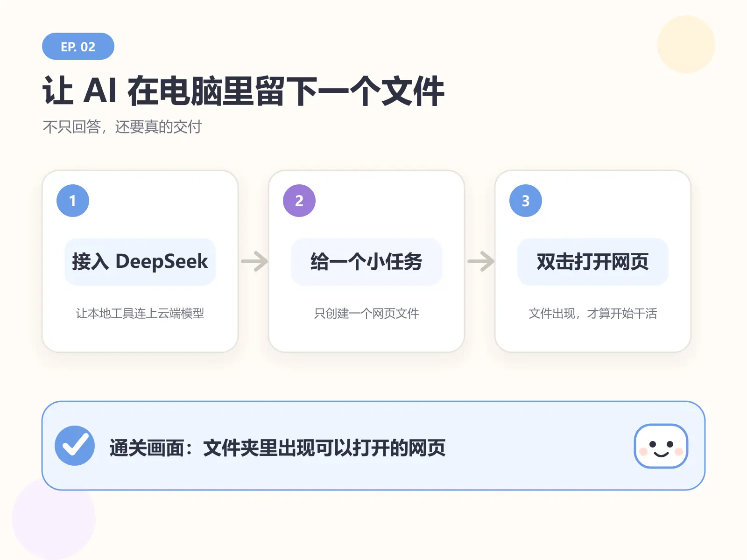Click the purple step 2 circle
This screenshot has height=560, width=747.
tap(299, 201)
